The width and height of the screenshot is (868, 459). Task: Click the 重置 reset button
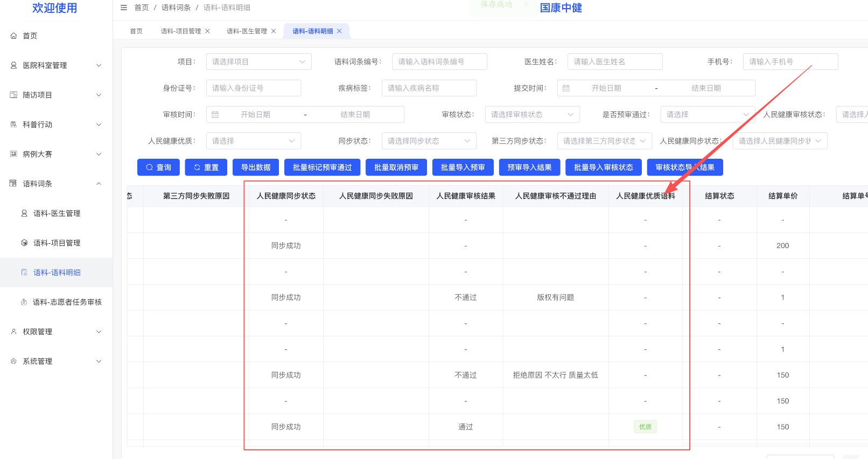coord(206,167)
